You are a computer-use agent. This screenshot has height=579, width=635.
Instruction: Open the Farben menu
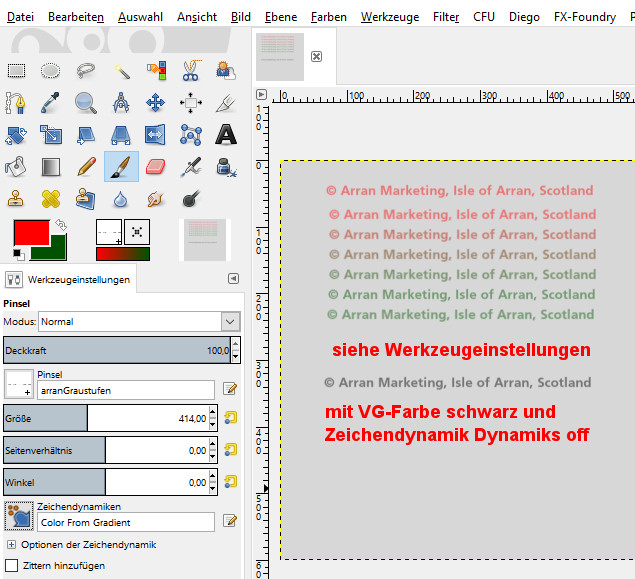328,17
